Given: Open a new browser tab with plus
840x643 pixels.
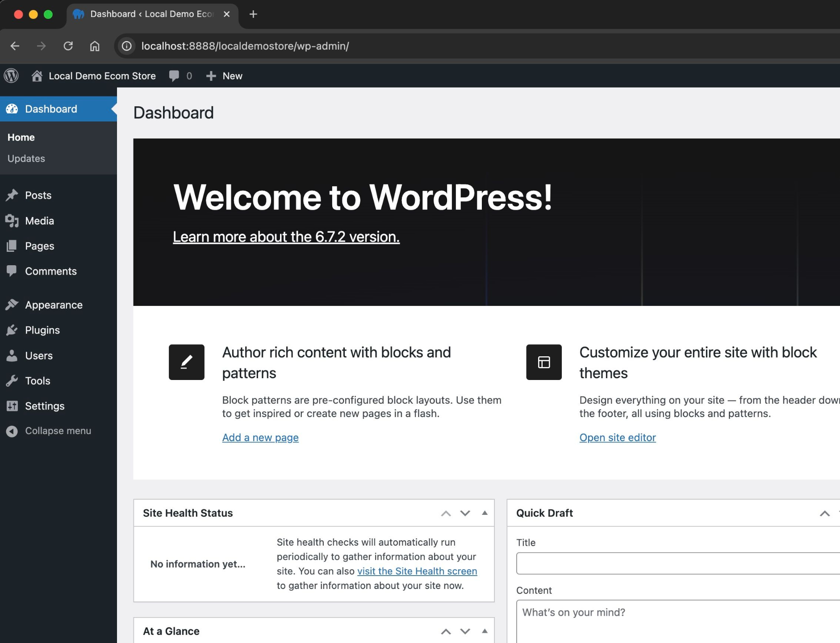Looking at the screenshot, I should pyautogui.click(x=253, y=14).
